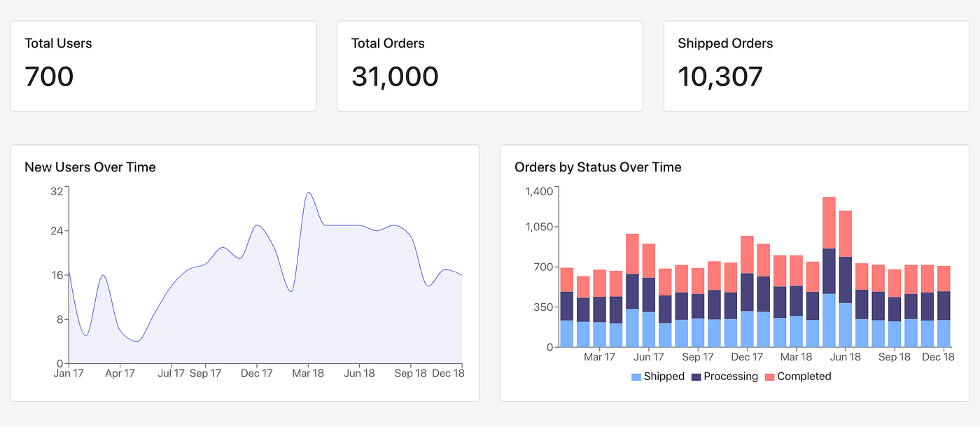This screenshot has width=980, height=427.
Task: Select the Total Orders summary card
Action: coord(489,66)
